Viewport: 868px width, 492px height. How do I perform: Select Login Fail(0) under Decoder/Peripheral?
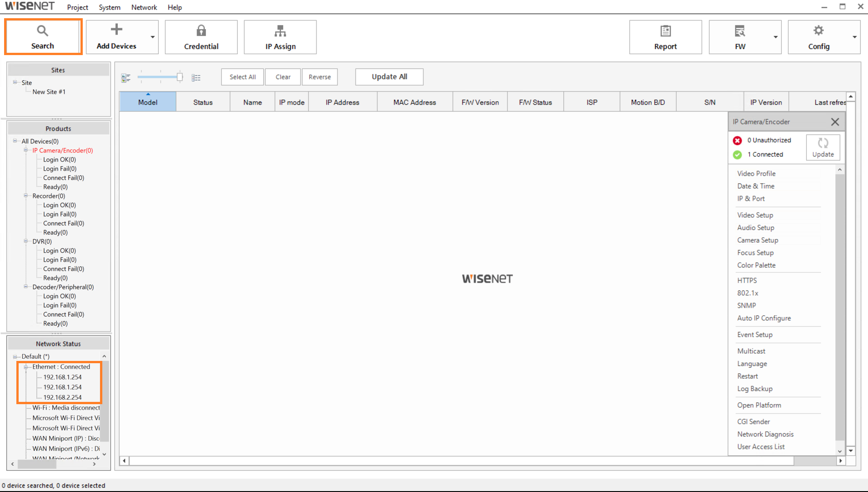click(60, 305)
